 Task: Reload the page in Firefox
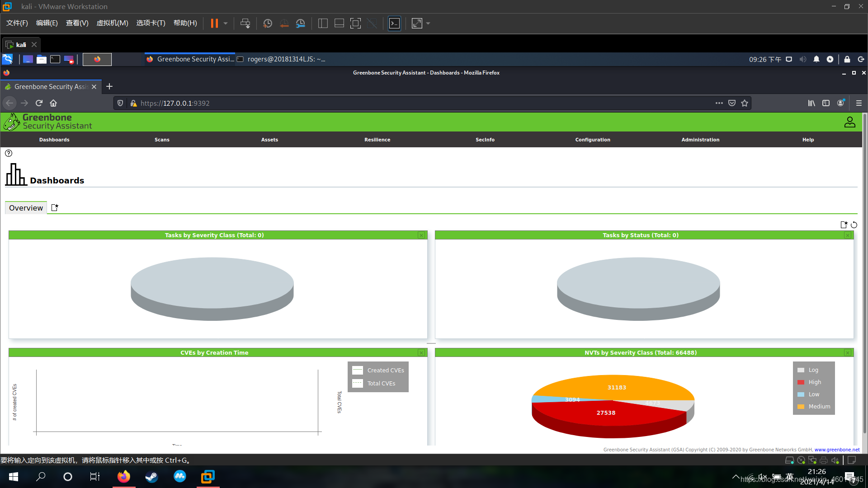(39, 103)
